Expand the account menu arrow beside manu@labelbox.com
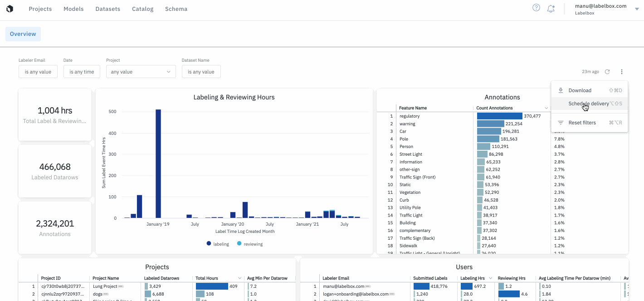 (637, 9)
